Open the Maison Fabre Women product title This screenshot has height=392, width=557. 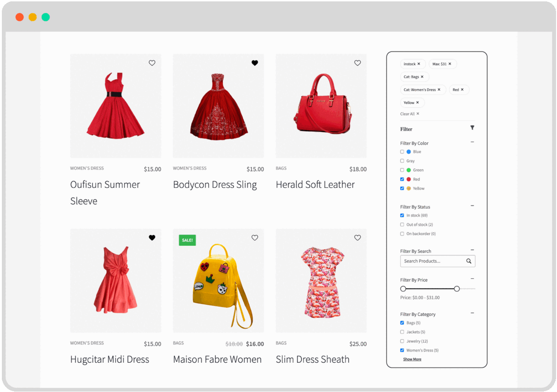pos(217,360)
